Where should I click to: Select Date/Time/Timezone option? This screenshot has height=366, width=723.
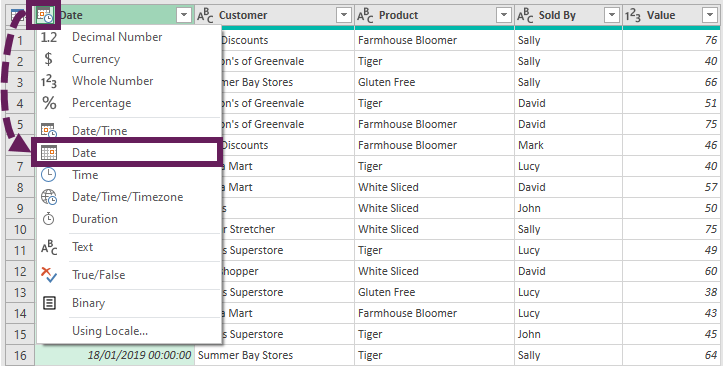[x=129, y=197]
